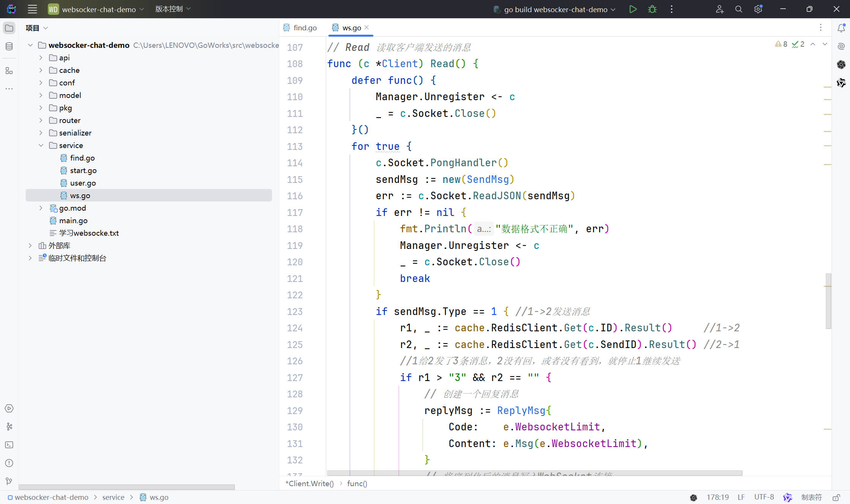Open line:column 178:19 indicator

[x=718, y=497]
